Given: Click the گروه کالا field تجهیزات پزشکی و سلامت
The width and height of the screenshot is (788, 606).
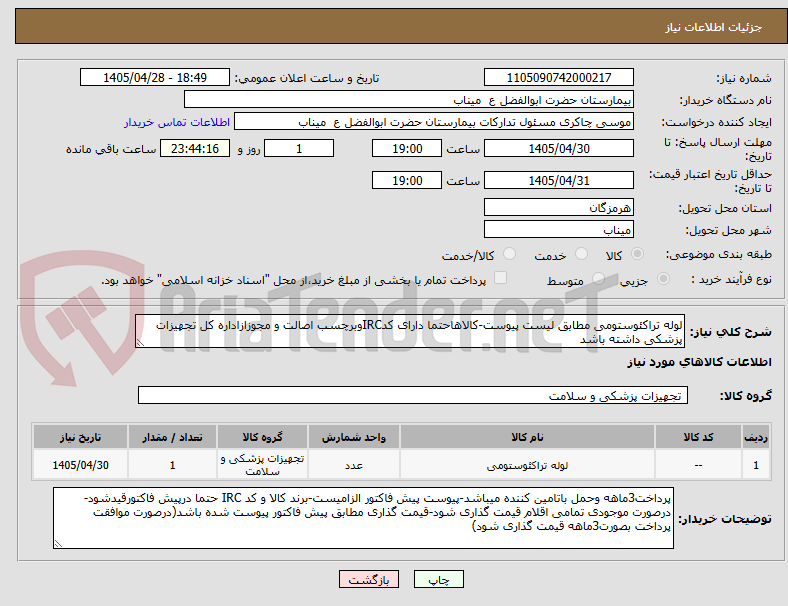Looking at the screenshot, I should coord(413,395).
